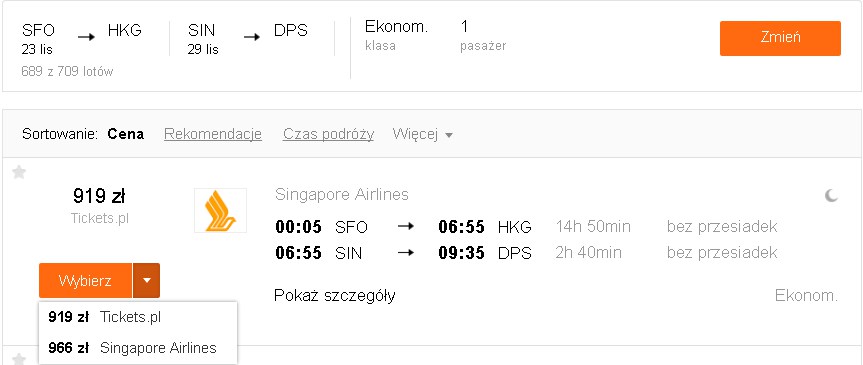Open the dropdown arrow next to Wybierz
Screen dimensions: 863x365
tap(146, 280)
